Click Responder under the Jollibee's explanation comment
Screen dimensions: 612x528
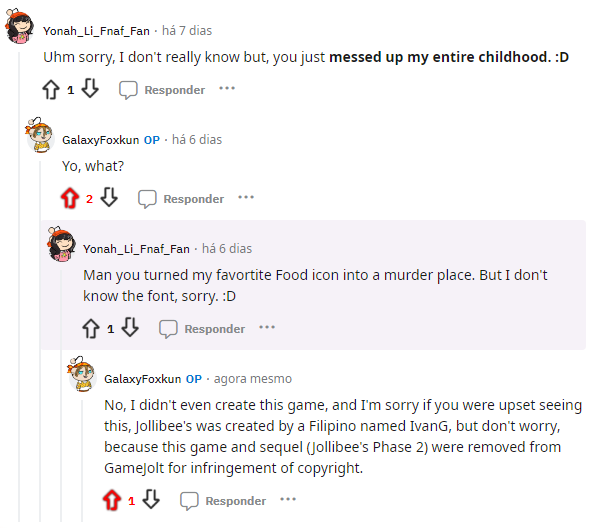pos(223,500)
